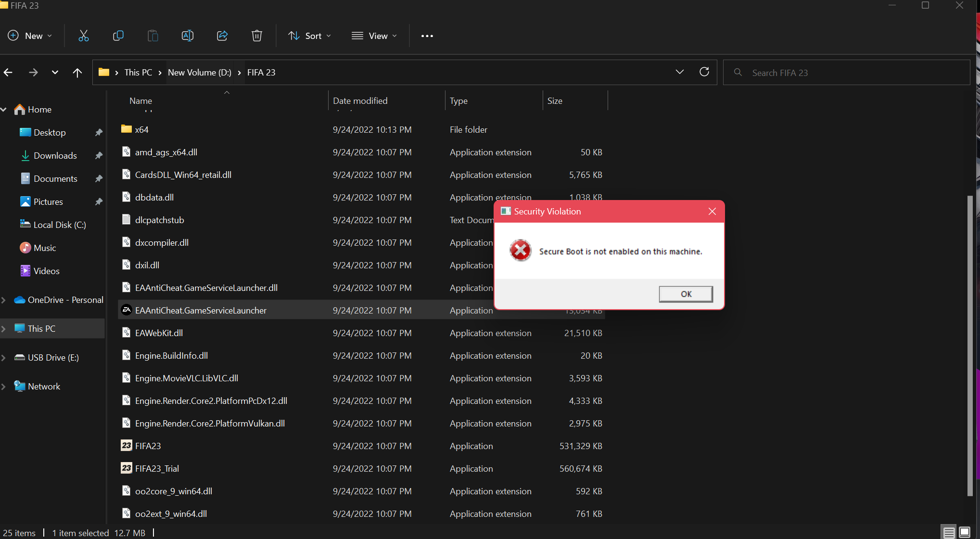This screenshot has height=539, width=980.
Task: Click the Cut scissors icon
Action: 84,36
